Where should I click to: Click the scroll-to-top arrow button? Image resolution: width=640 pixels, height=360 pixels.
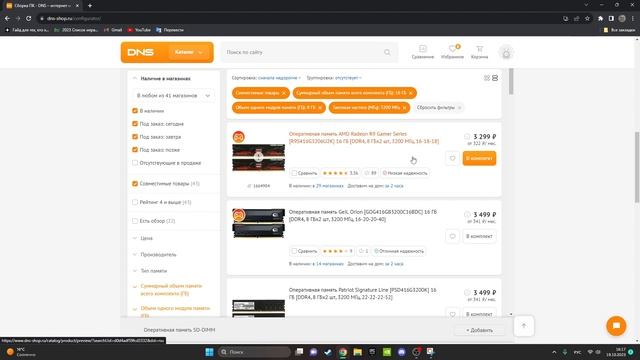click(x=524, y=326)
